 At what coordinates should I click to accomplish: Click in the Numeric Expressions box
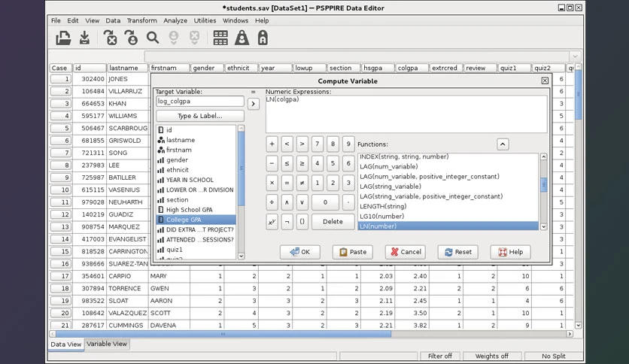[x=406, y=114]
